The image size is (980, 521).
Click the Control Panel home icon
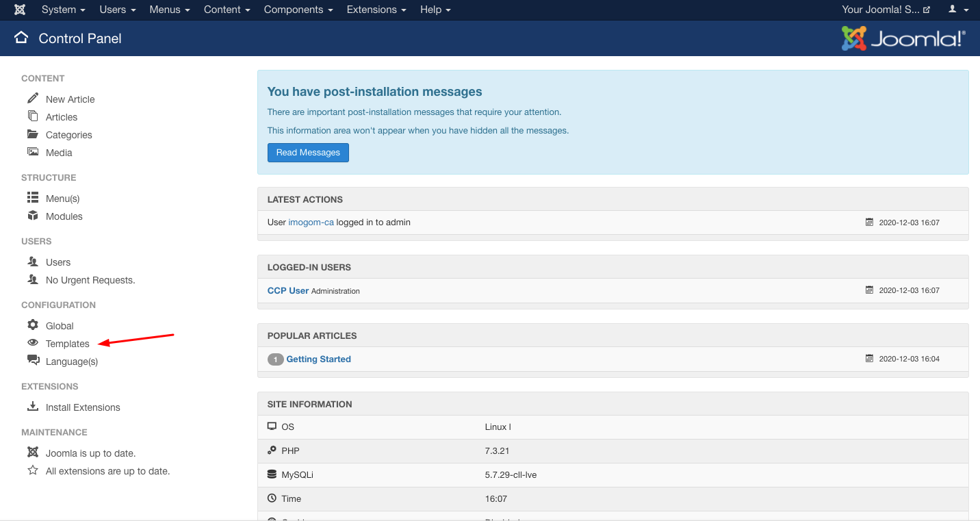click(x=21, y=38)
